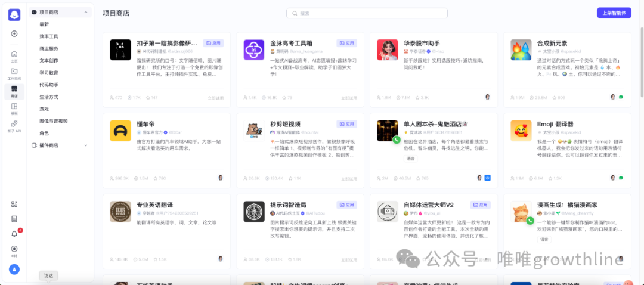
Task: Select 最新 category
Action: pos(44,24)
